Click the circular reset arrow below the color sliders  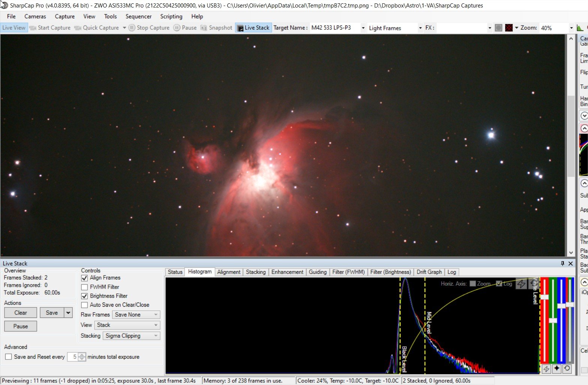click(567, 369)
